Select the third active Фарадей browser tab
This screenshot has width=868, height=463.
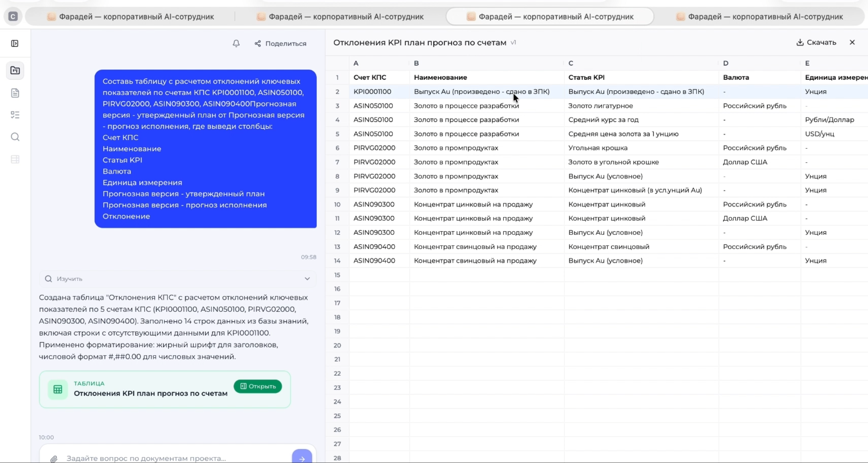pyautogui.click(x=550, y=16)
